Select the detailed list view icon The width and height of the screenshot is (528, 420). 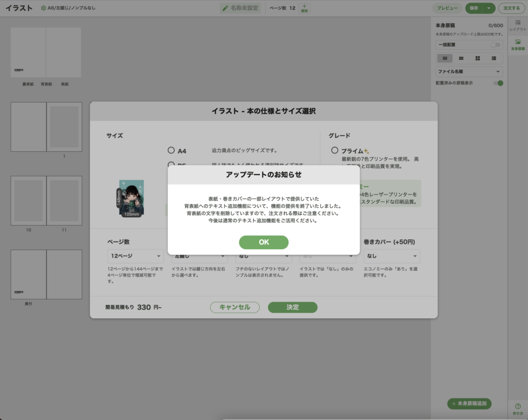[x=494, y=58]
